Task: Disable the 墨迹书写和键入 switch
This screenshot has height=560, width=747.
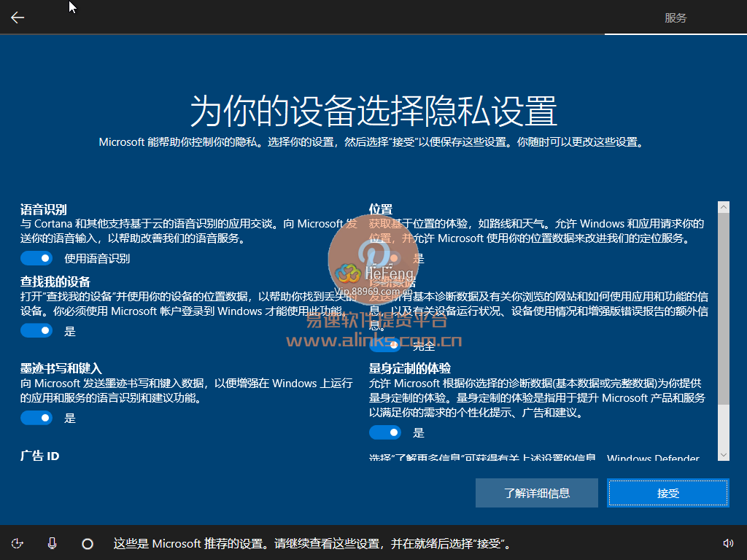Action: click(x=36, y=418)
